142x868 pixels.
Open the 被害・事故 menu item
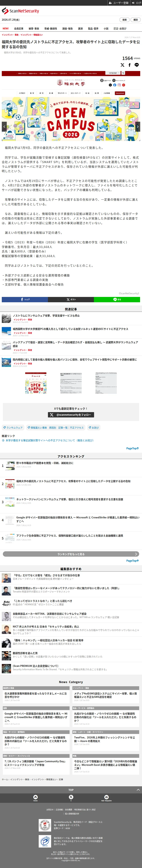[34, 29]
